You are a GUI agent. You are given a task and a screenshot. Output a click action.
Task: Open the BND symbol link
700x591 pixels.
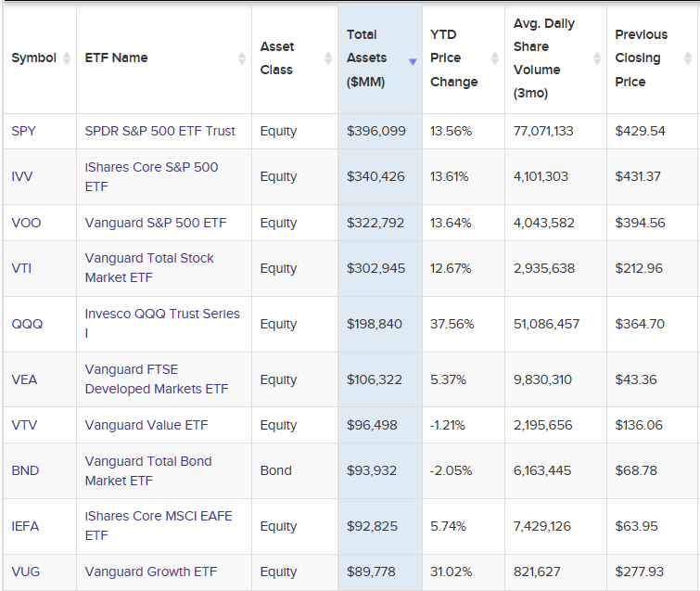click(25, 470)
